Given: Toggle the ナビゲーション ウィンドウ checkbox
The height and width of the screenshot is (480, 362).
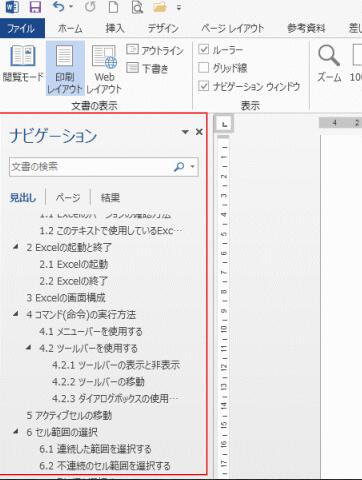Looking at the screenshot, I should point(203,86).
